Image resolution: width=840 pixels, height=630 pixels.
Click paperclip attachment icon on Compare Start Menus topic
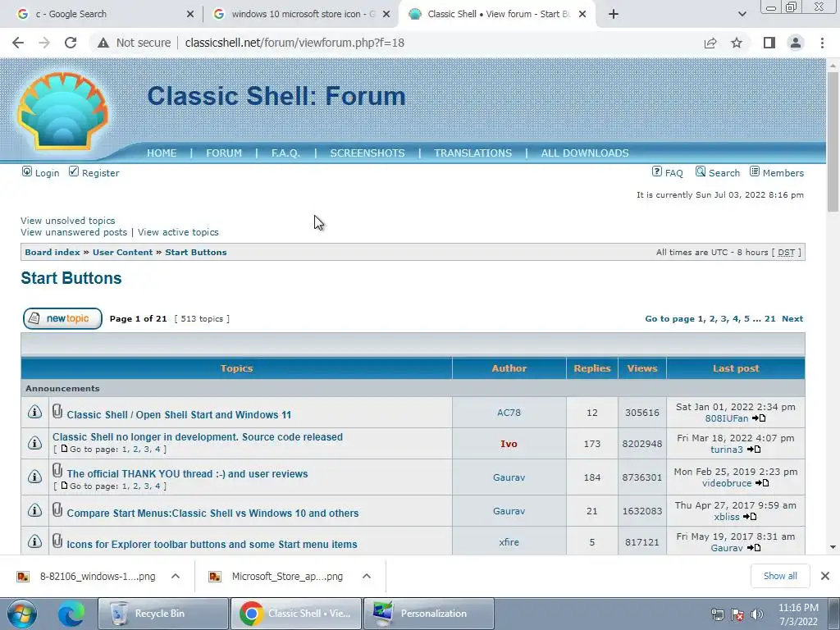coord(57,509)
